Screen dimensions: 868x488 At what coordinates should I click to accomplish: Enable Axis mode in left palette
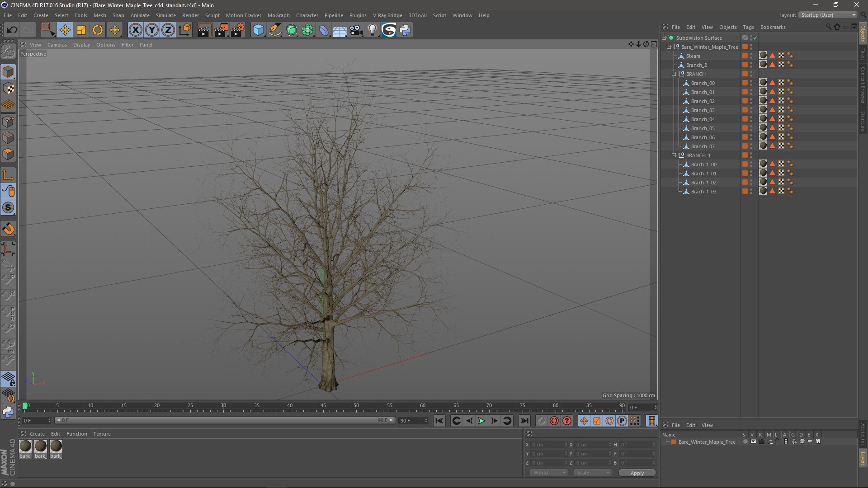[x=9, y=175]
